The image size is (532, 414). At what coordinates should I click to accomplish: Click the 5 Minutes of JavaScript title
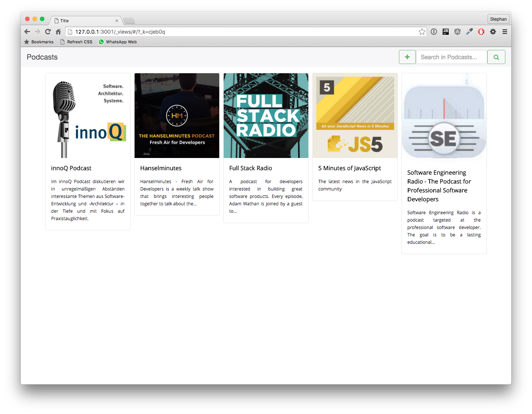click(x=349, y=168)
